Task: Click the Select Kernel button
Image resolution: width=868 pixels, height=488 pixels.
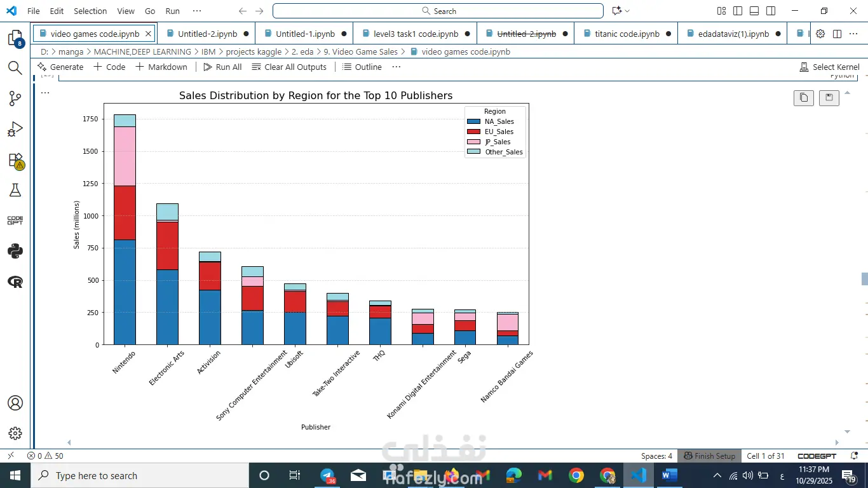Action: [x=829, y=67]
